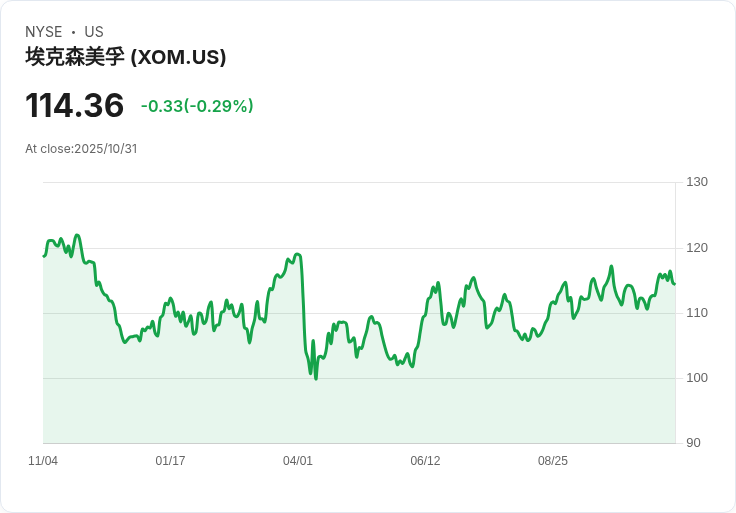Click the At close:2025/10/31 timestamp
Viewport: 736px width, 513px height.
pos(81,149)
